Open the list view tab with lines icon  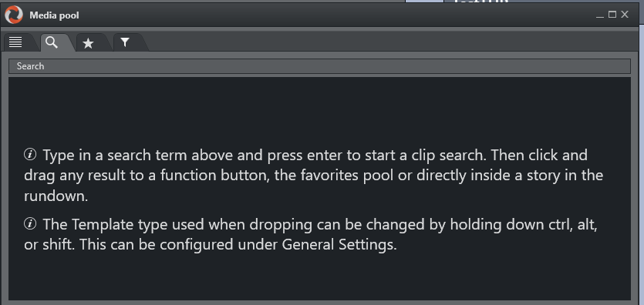coord(15,42)
